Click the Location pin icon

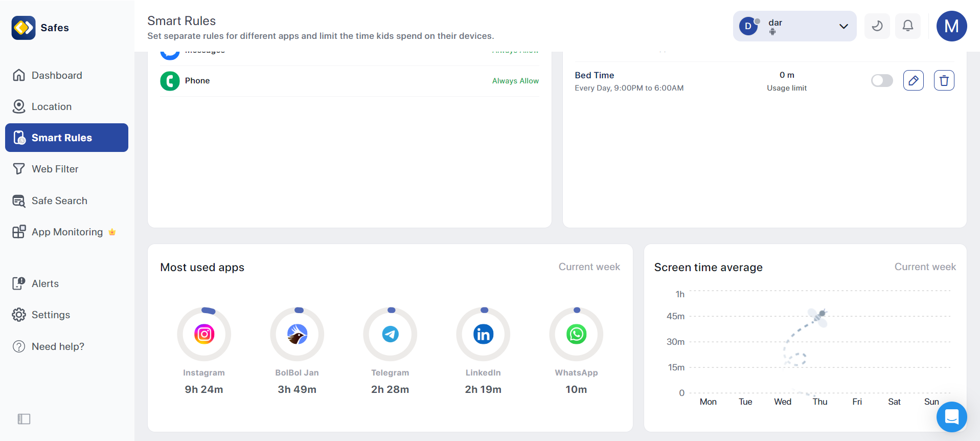pyautogui.click(x=19, y=106)
